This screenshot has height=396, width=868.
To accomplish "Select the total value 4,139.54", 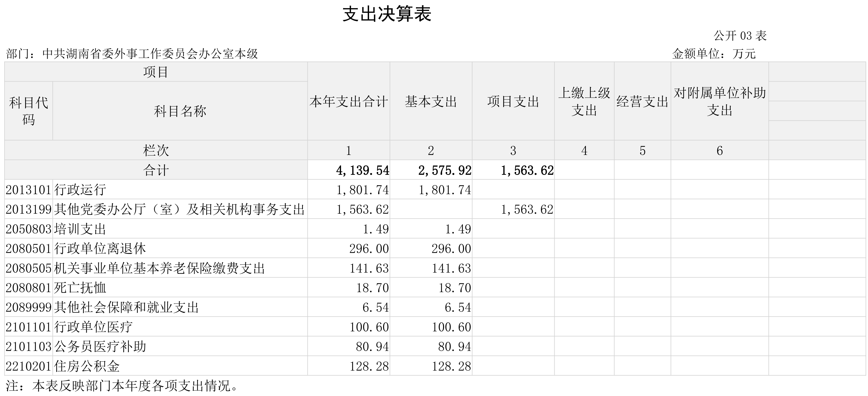I will pyautogui.click(x=363, y=170).
